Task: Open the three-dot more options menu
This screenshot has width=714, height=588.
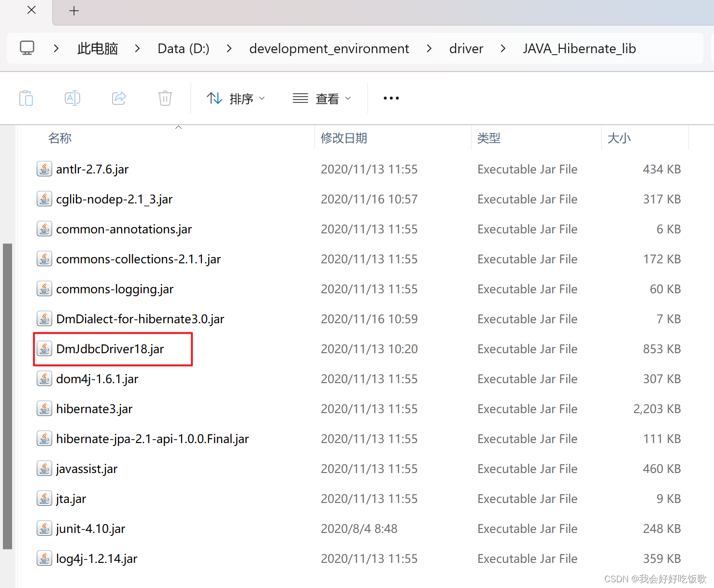Action: coord(391,98)
